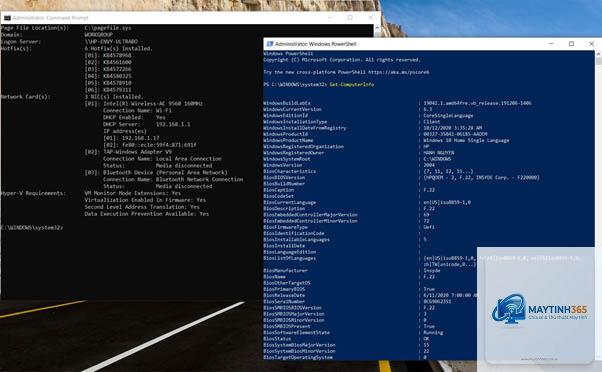Viewport: 602px width, 372px height.
Task: Click the Hyper-V Requirements label
Action: coord(33,194)
